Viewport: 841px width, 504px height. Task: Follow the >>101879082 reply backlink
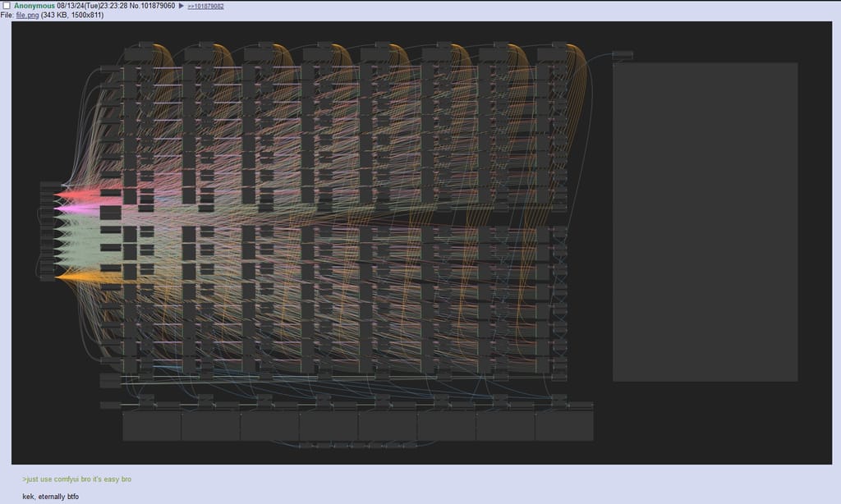205,6
